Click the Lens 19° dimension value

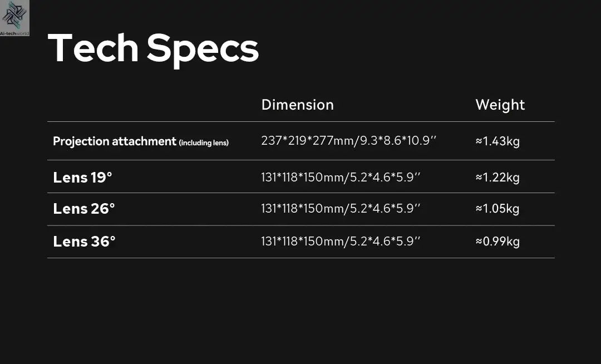click(341, 178)
